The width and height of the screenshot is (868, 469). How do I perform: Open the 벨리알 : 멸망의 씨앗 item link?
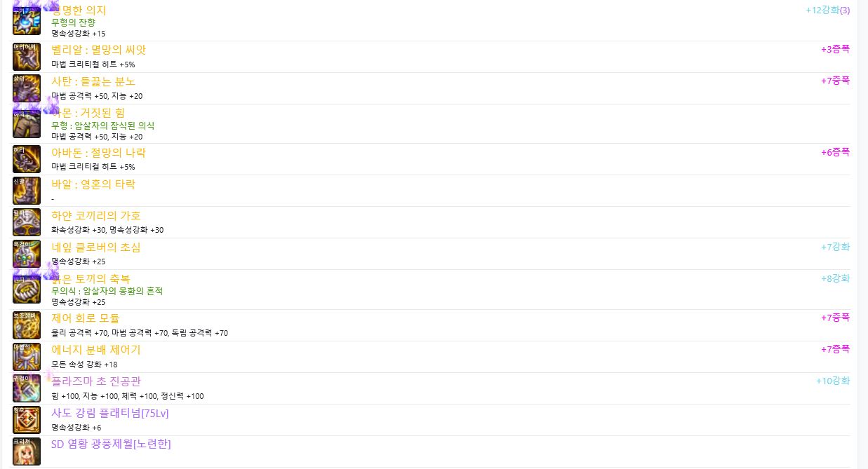pos(98,50)
